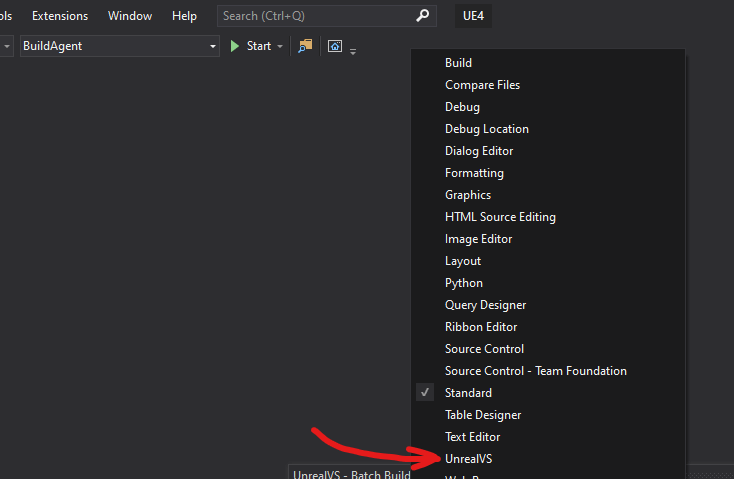The height and width of the screenshot is (479, 734).
Task: Click the Live Share window icon in toolbar
Action: coord(335,46)
